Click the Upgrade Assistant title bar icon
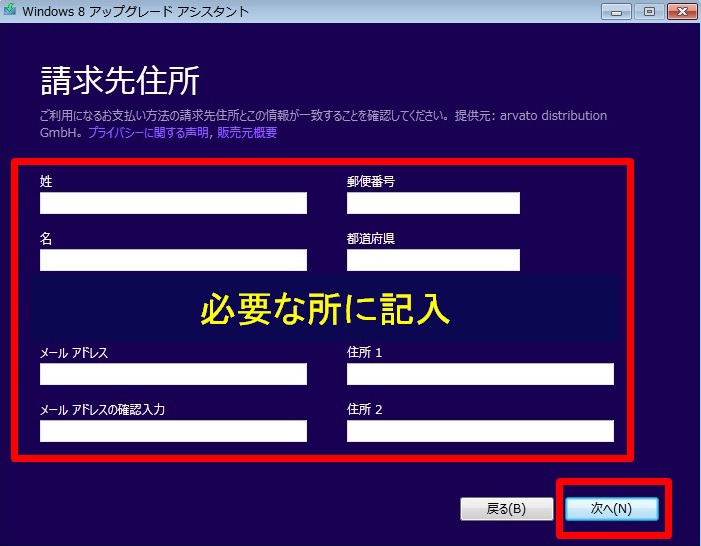The height and width of the screenshot is (546, 701). point(10,10)
